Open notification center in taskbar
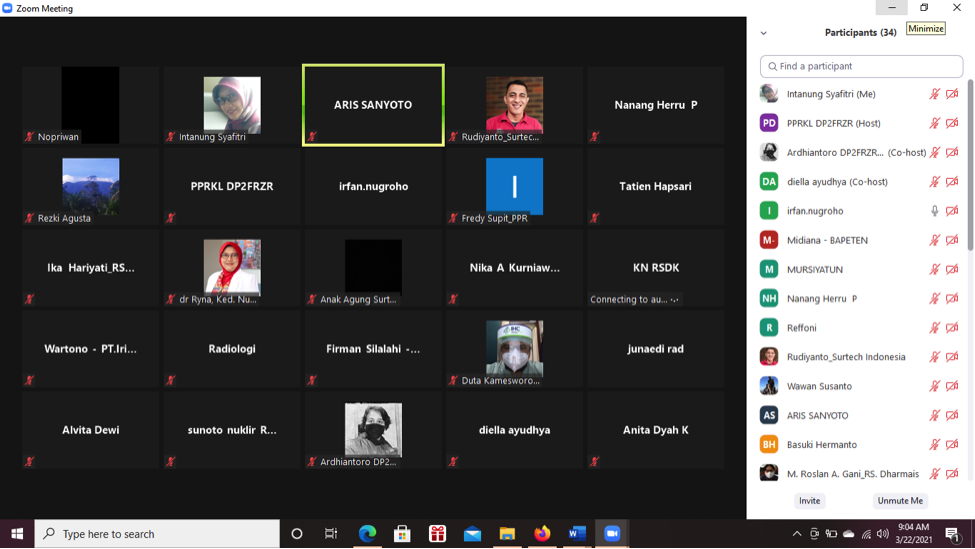 952,533
